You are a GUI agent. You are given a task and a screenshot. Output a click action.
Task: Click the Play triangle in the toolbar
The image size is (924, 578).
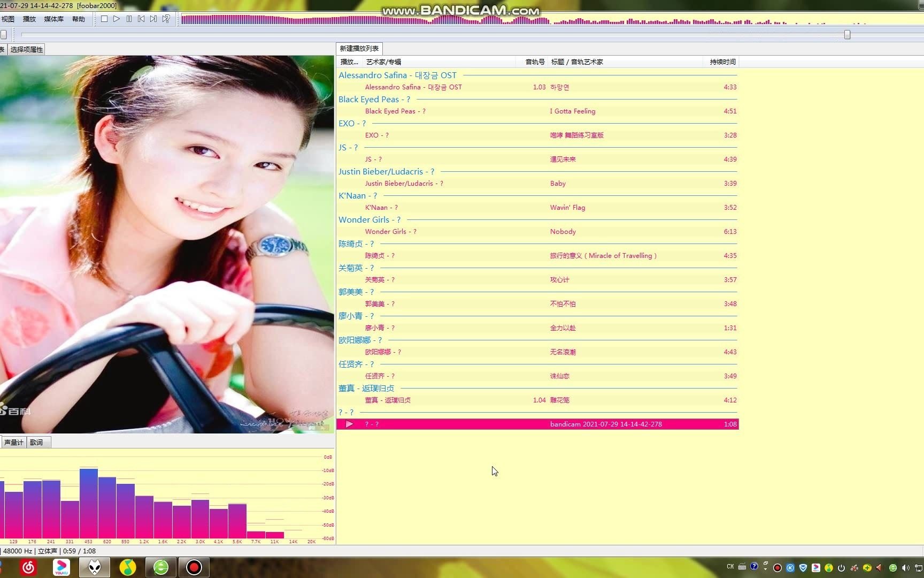pyautogui.click(x=117, y=19)
